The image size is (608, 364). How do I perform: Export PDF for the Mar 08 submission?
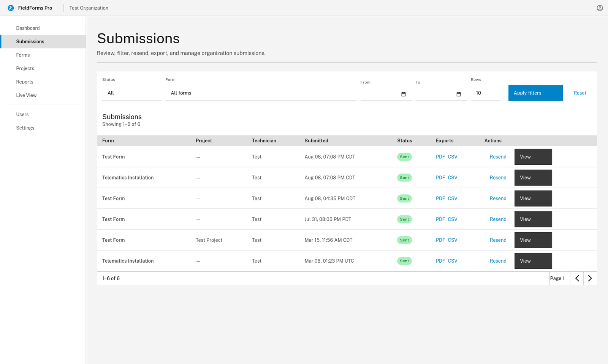440,261
